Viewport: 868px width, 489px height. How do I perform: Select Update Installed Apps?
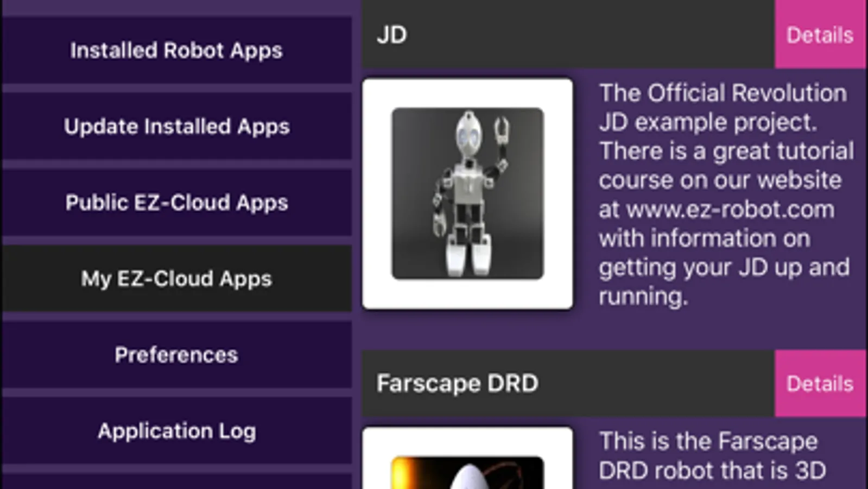[x=176, y=126]
